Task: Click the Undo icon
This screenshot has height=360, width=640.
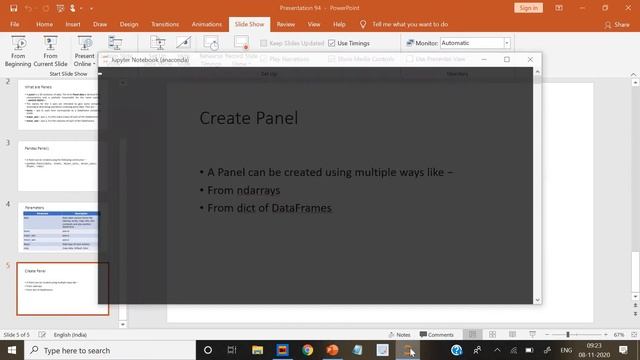Action: (28, 8)
